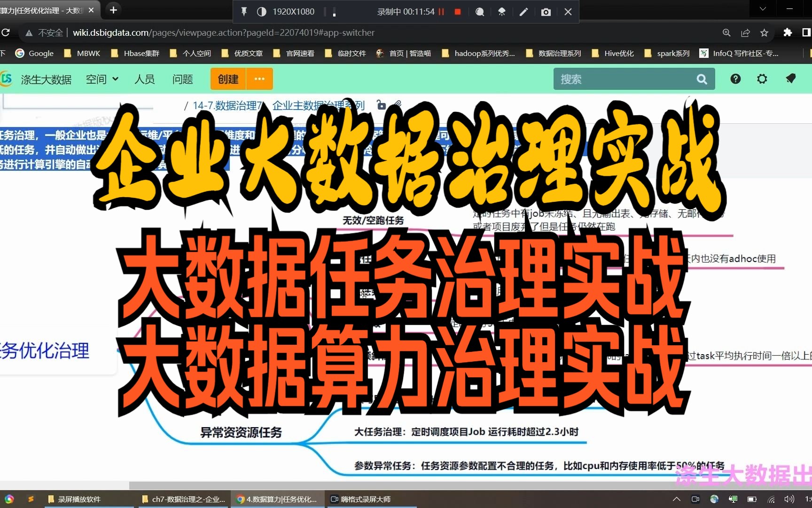Pin the screen recorder toolbar
Viewport: 812px width, 508px height.
tap(244, 11)
